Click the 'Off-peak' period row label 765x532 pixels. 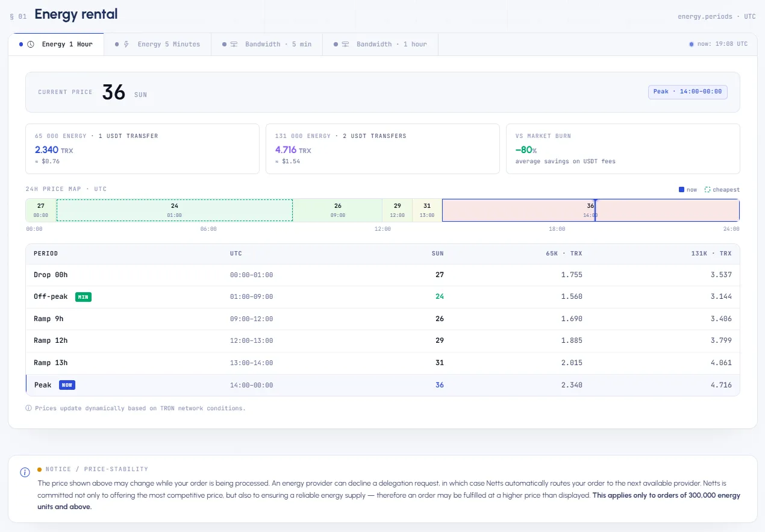point(51,296)
